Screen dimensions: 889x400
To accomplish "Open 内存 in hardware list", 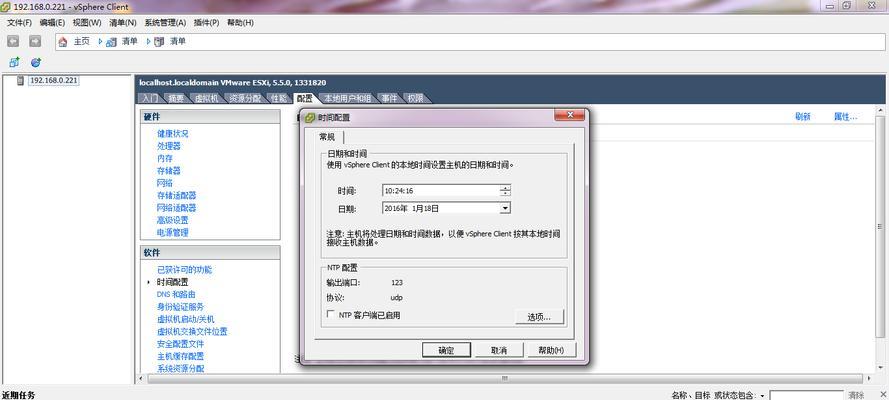I will pyautogui.click(x=165, y=159).
